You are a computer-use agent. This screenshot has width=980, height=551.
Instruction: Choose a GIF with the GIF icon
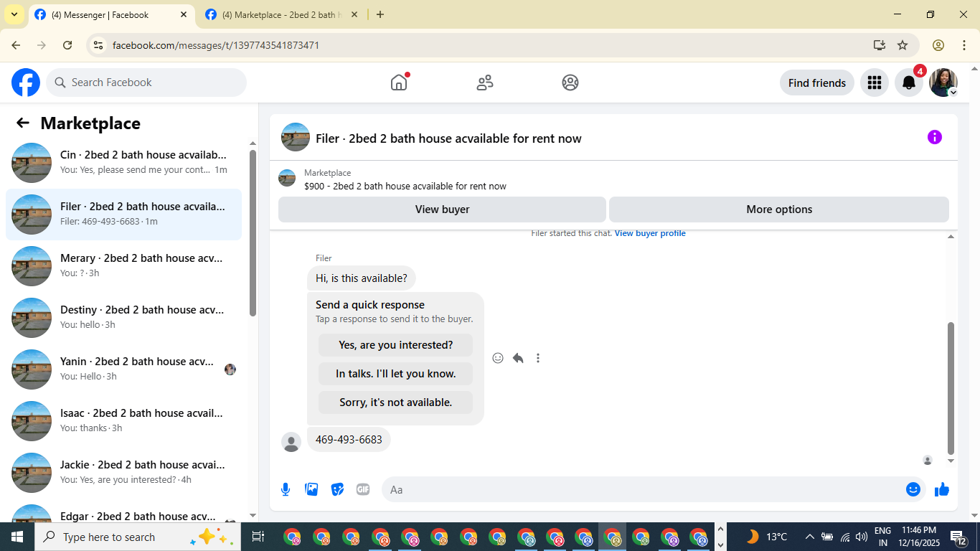click(363, 489)
